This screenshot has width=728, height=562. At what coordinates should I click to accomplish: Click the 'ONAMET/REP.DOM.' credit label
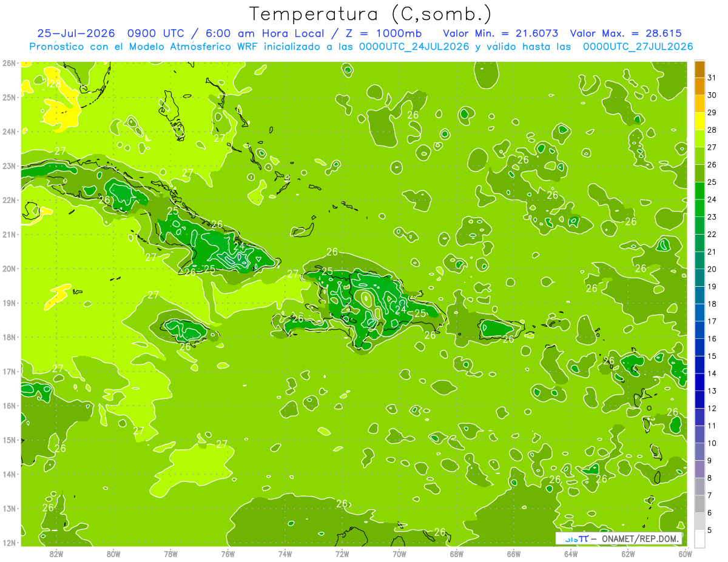[641, 538]
